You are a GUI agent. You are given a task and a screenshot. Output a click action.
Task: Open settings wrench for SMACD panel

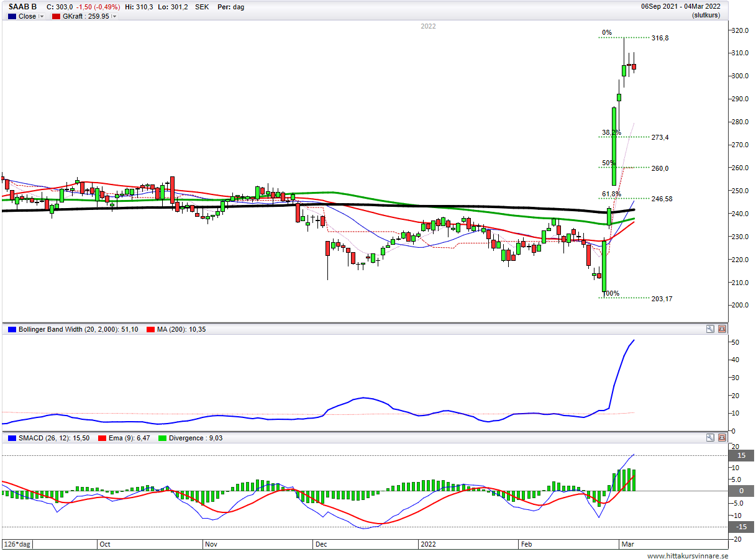710,438
